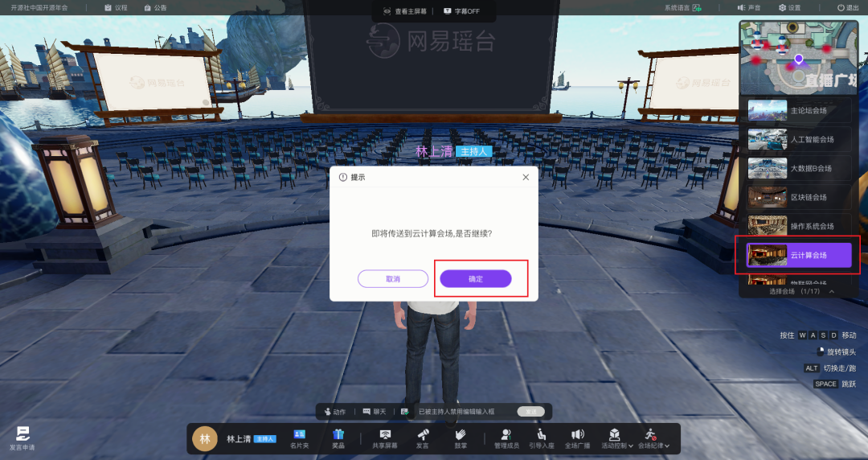Open 名片夹 business card holder

tap(300, 439)
